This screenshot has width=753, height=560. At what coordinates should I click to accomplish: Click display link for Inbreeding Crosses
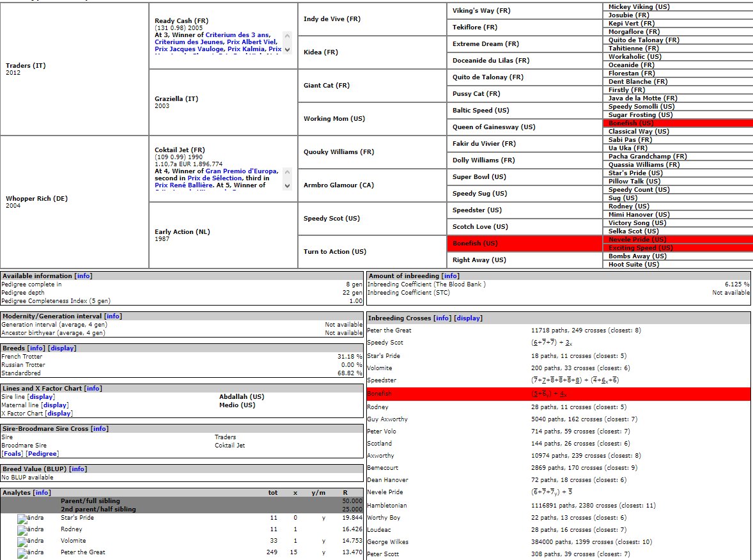point(468,318)
